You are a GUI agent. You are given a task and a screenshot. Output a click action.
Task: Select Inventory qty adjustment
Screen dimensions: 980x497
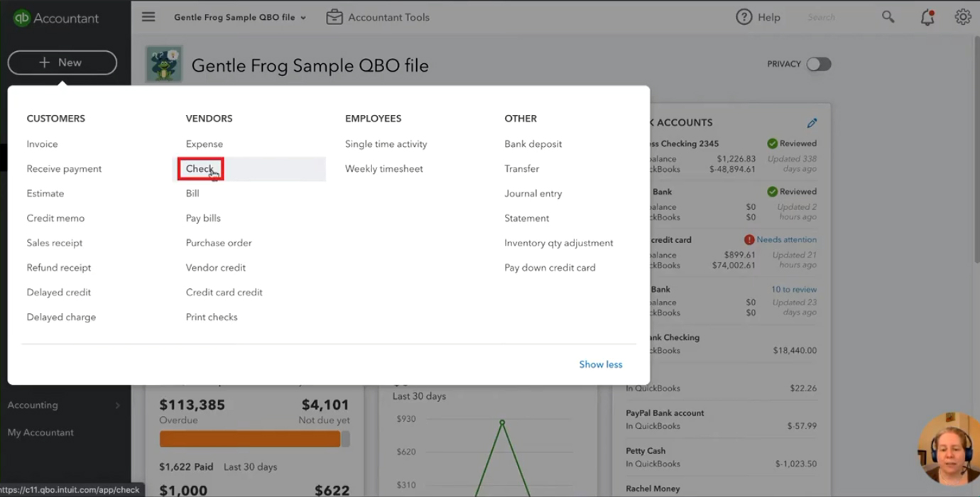[x=559, y=243]
